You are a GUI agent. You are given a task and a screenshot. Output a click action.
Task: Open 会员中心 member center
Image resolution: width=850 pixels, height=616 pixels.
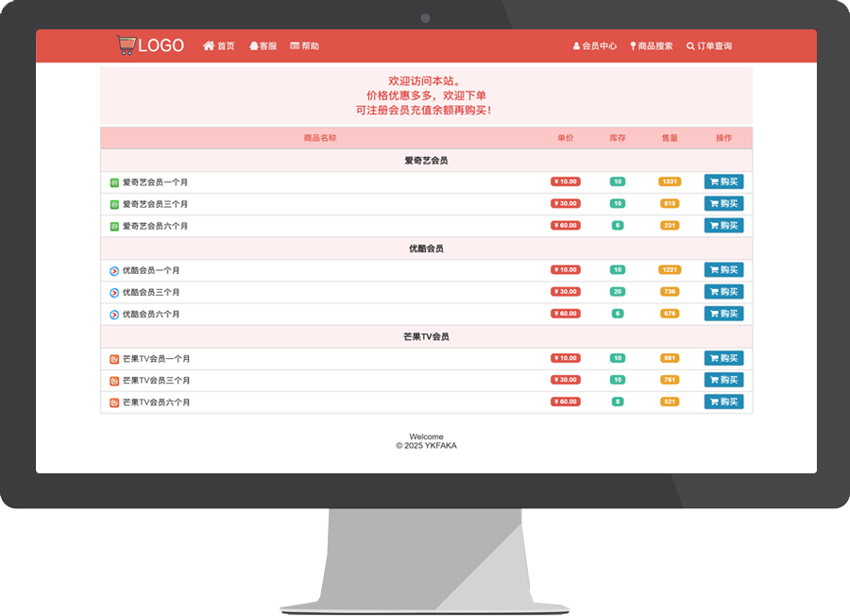(595, 46)
